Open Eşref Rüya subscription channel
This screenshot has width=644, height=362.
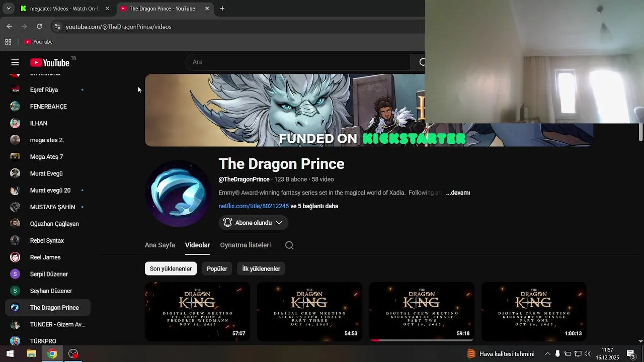(x=48, y=90)
